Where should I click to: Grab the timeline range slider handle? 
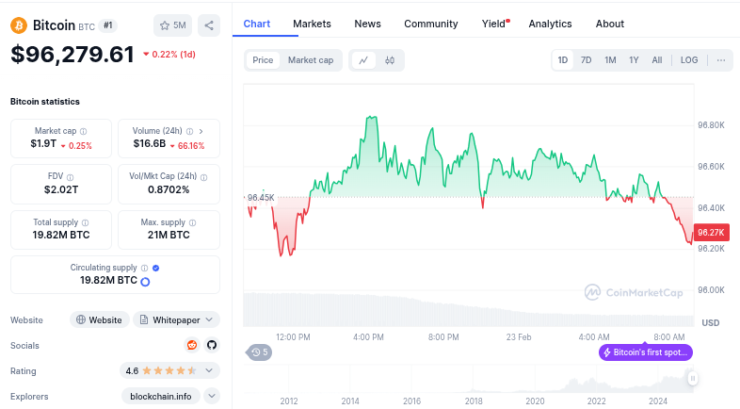[x=692, y=378]
